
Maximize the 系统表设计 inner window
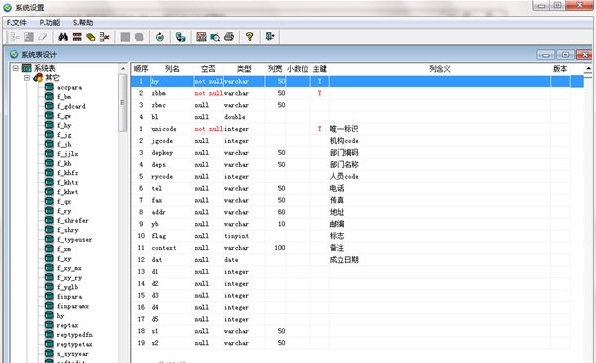(x=565, y=55)
